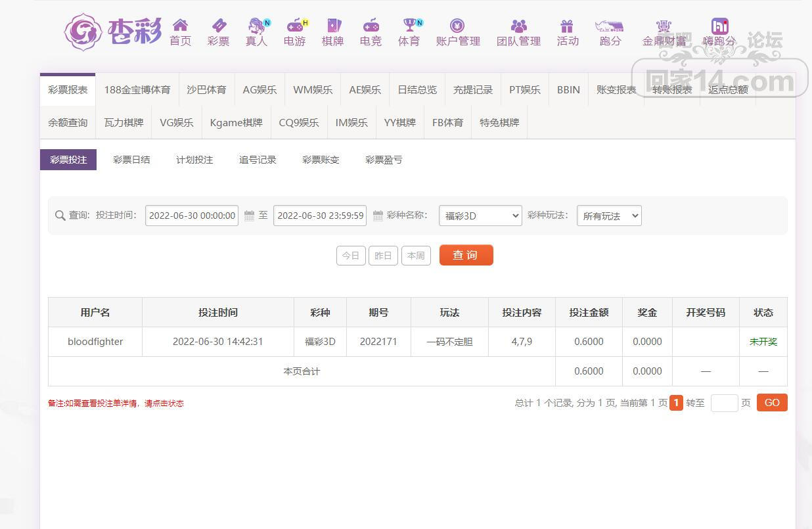Click the 未开奖 status link

763,342
